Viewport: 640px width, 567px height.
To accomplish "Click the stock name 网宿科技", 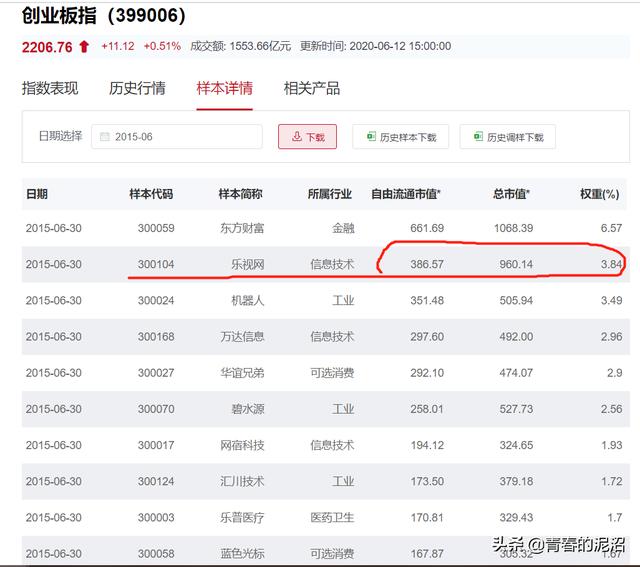I will tap(242, 445).
